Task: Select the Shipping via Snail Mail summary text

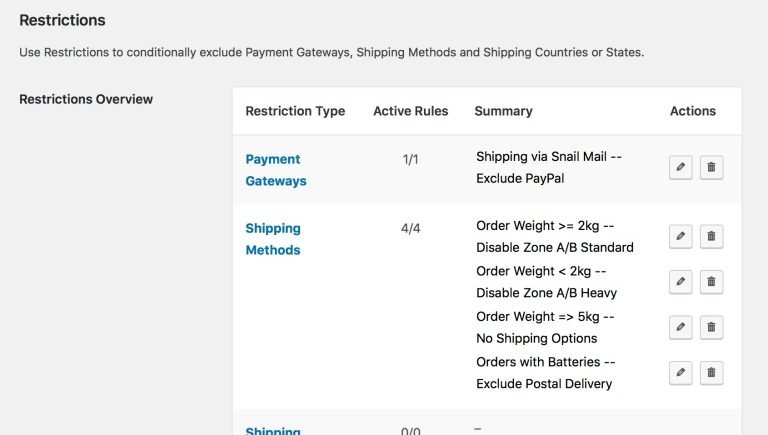Action: (x=549, y=157)
